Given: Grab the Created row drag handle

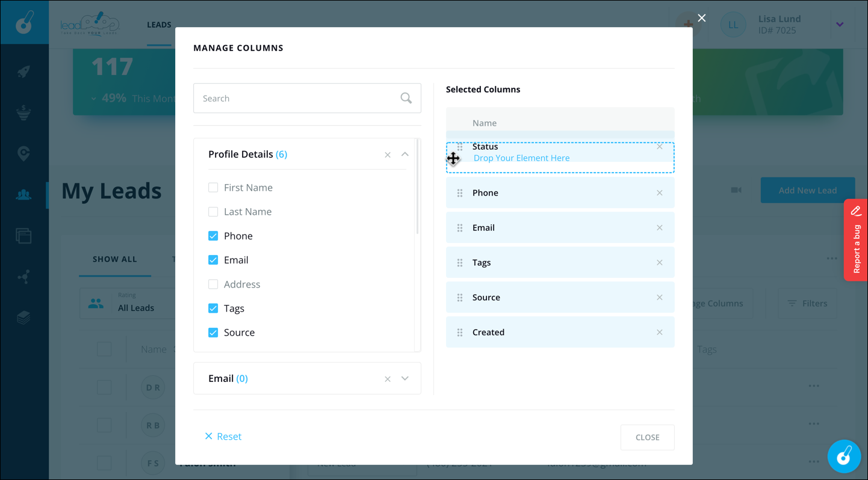Looking at the screenshot, I should pos(460,333).
